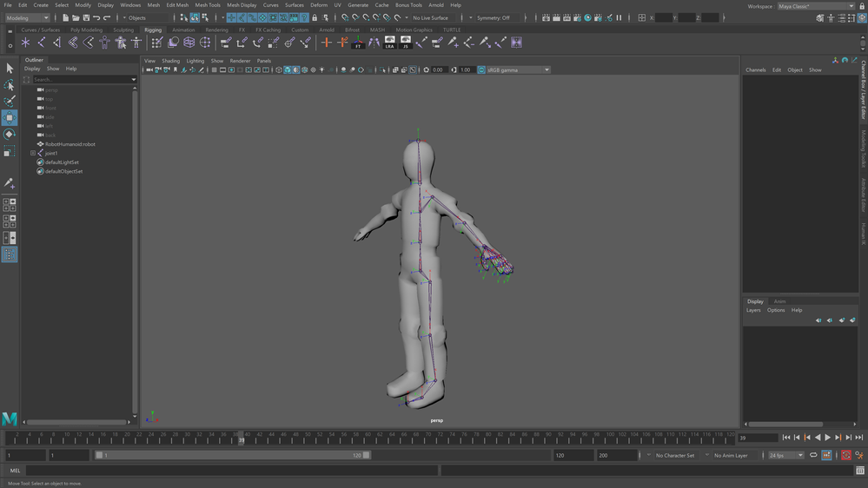The height and width of the screenshot is (488, 868).
Task: Click the Save Scene icon
Action: coord(86,17)
